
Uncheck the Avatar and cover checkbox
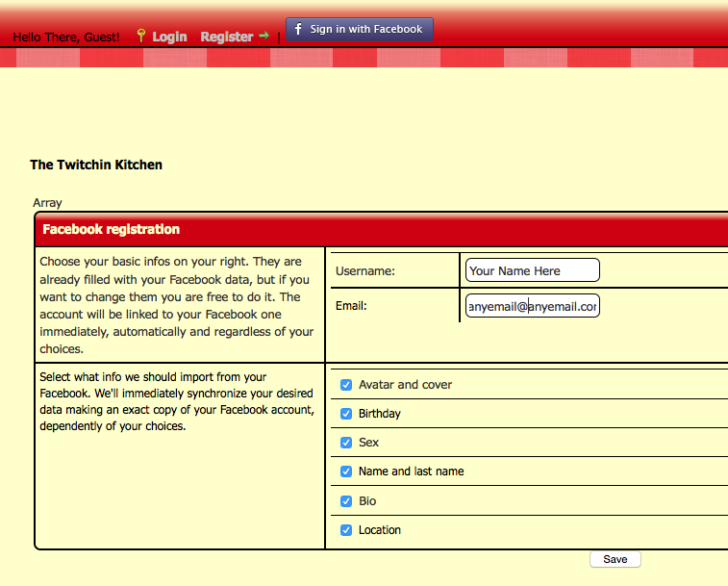coord(346,385)
